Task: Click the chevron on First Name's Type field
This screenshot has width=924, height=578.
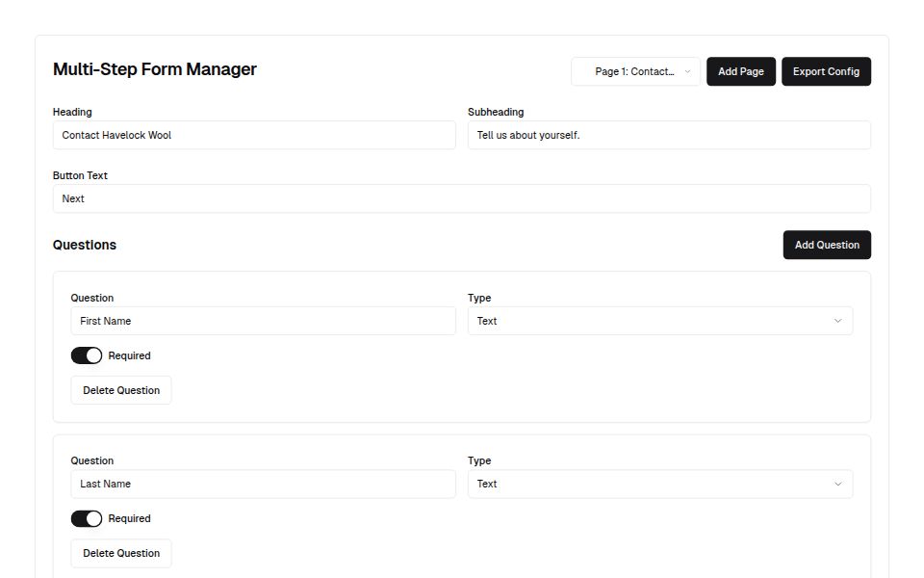Action: coord(838,321)
